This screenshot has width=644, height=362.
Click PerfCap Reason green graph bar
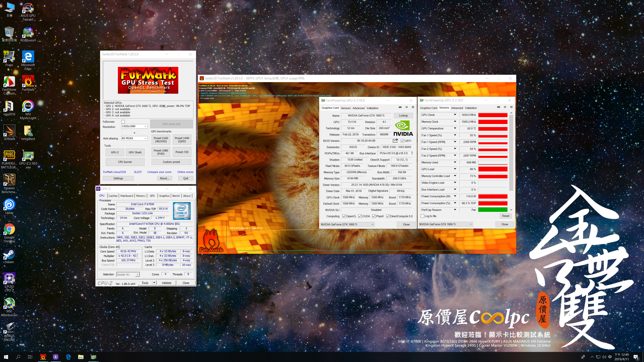[x=493, y=210]
